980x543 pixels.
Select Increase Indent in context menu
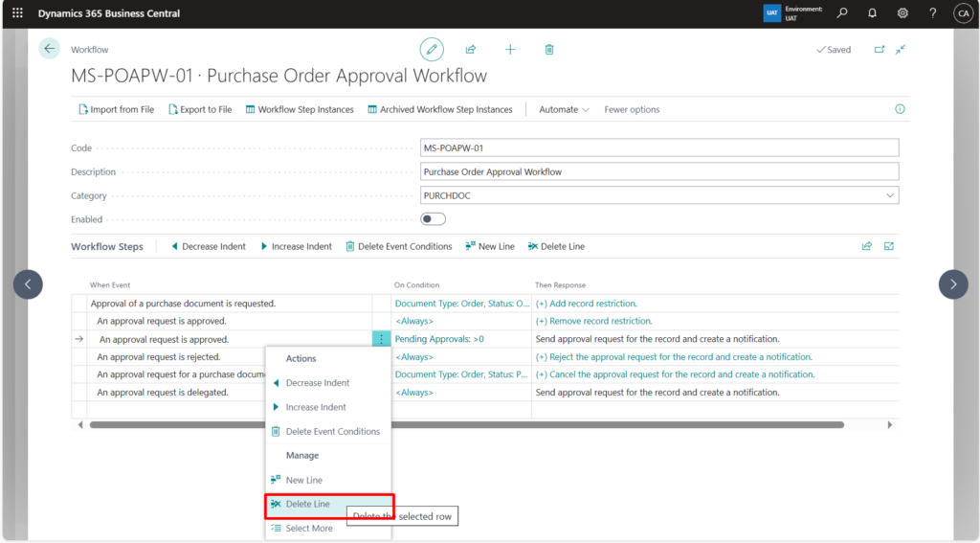click(x=328, y=407)
